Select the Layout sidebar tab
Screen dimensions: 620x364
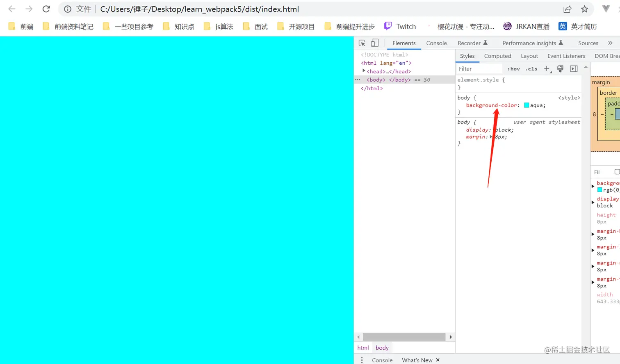(529, 56)
